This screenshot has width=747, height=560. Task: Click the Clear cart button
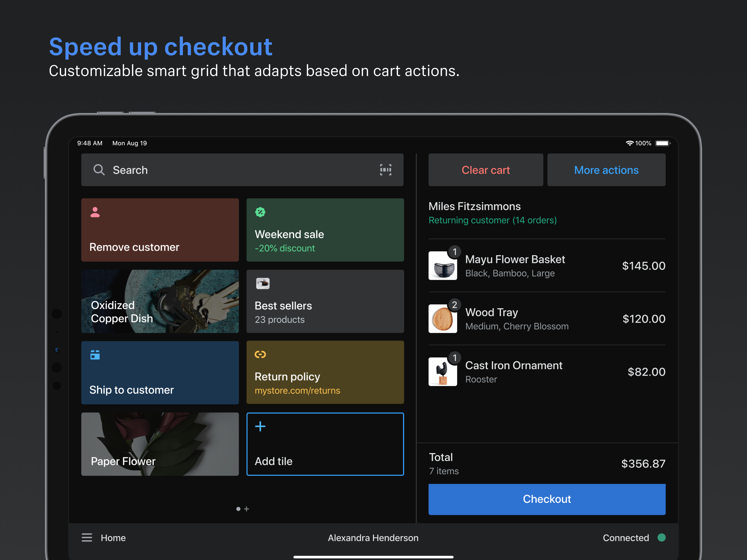[486, 170]
